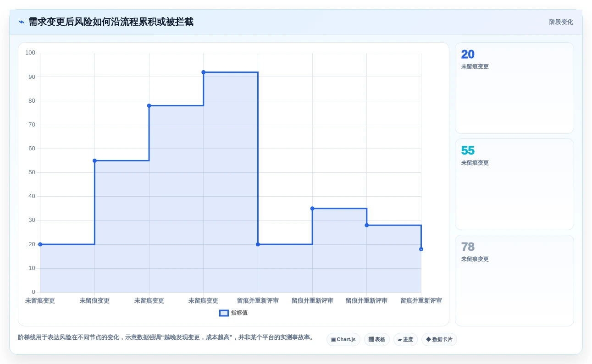Click the chart data point at value 92

click(204, 72)
